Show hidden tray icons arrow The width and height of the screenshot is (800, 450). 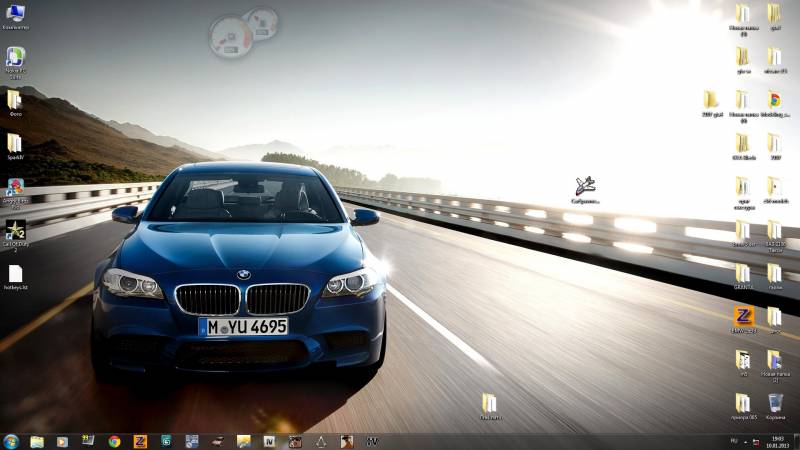745,442
